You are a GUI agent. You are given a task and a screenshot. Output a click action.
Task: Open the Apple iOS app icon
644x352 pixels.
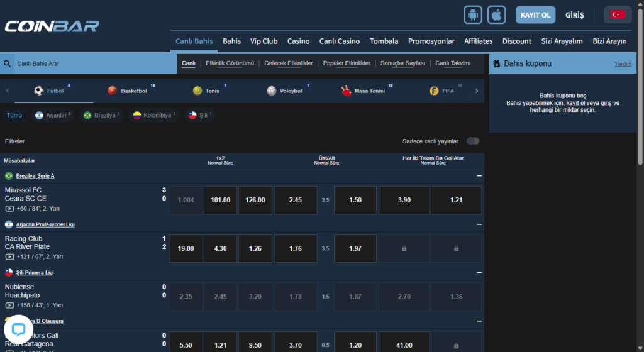click(496, 15)
